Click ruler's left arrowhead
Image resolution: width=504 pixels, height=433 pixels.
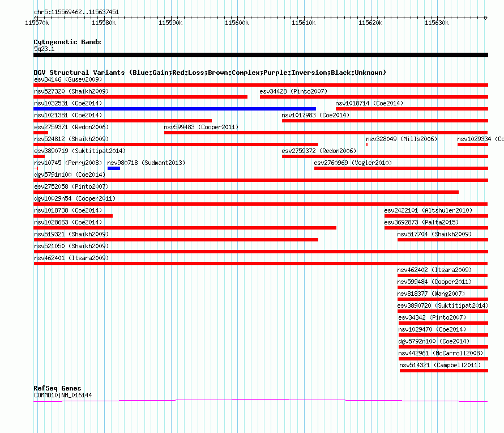tap(35, 18)
